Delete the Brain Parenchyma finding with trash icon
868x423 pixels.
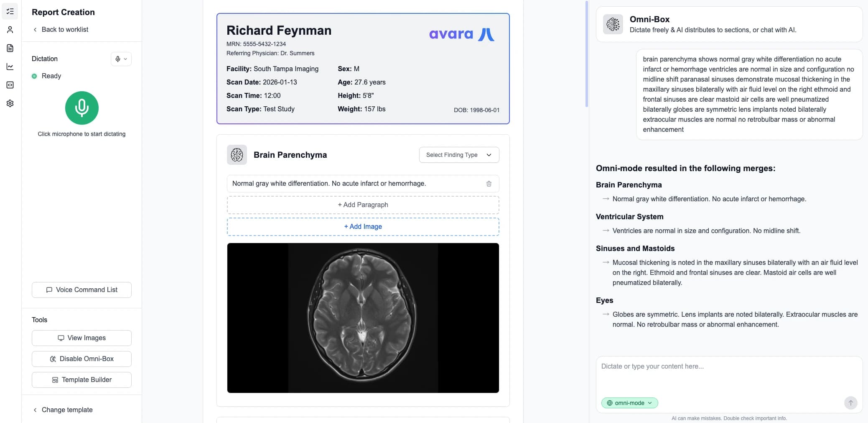click(x=489, y=184)
